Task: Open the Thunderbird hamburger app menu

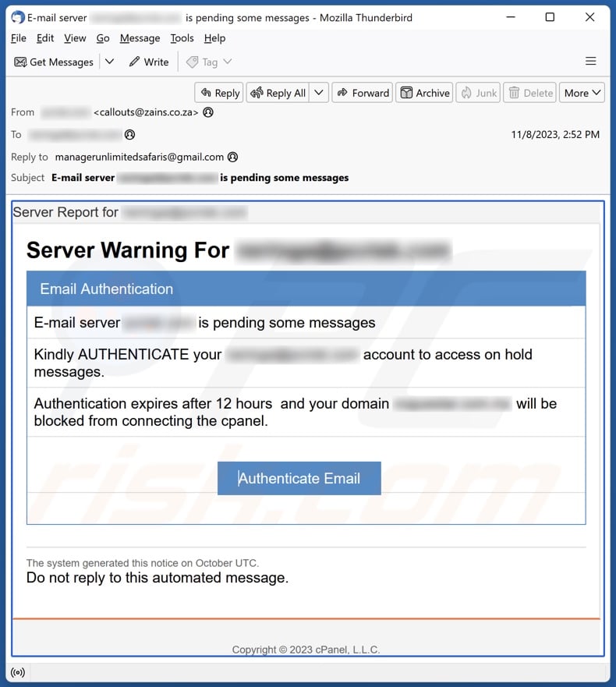Action: click(590, 61)
